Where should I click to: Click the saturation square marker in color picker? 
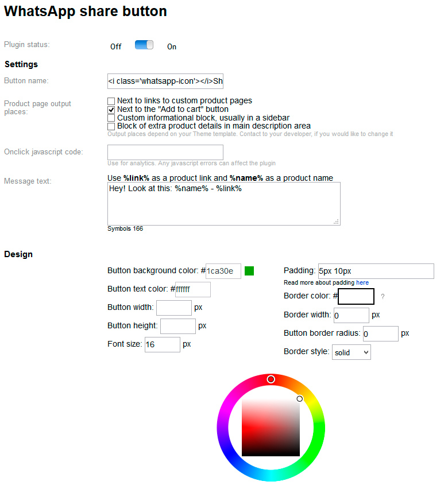point(299,398)
